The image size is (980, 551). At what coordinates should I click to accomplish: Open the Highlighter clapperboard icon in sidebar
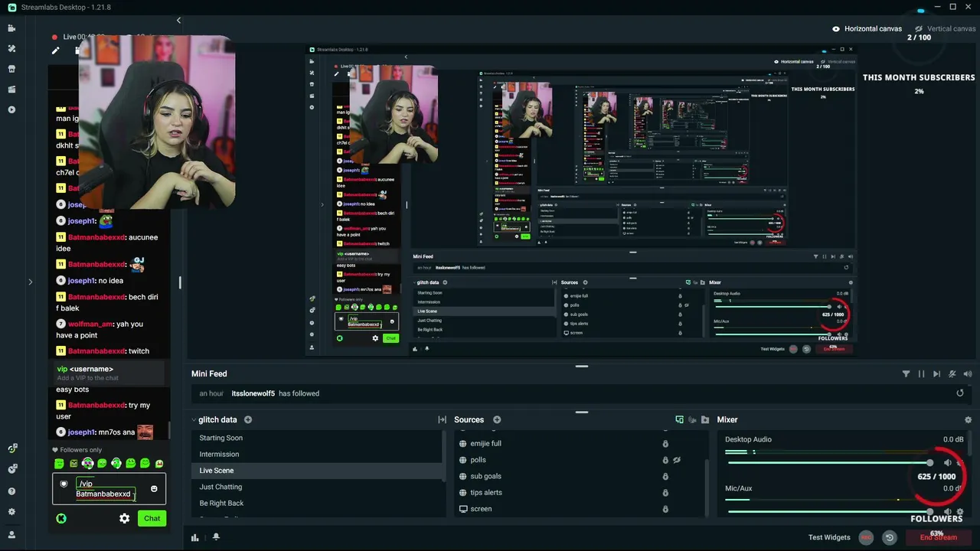coord(11,90)
